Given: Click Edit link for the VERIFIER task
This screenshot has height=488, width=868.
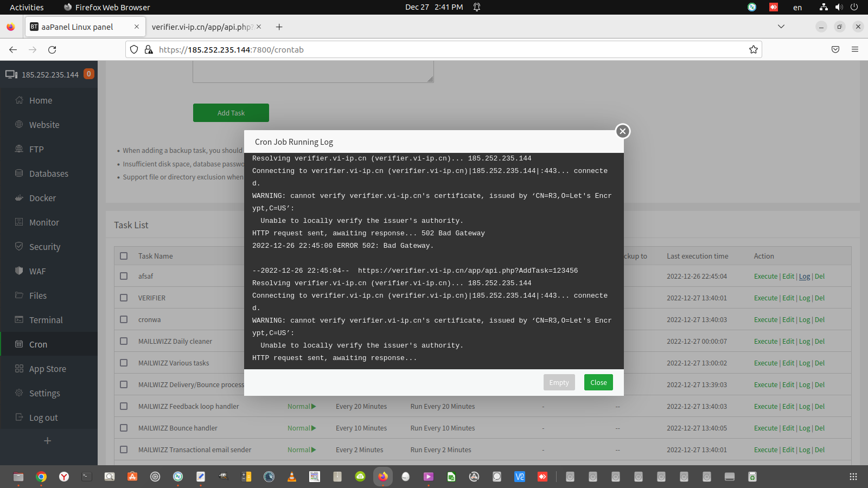Looking at the screenshot, I should (x=788, y=298).
